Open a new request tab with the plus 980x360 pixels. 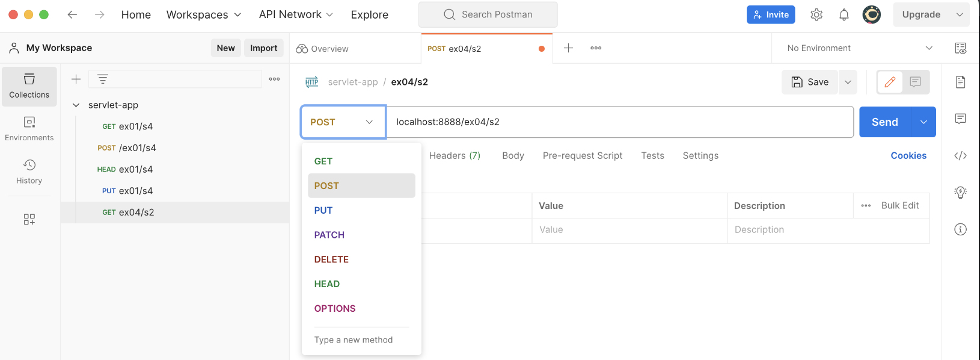click(568, 48)
